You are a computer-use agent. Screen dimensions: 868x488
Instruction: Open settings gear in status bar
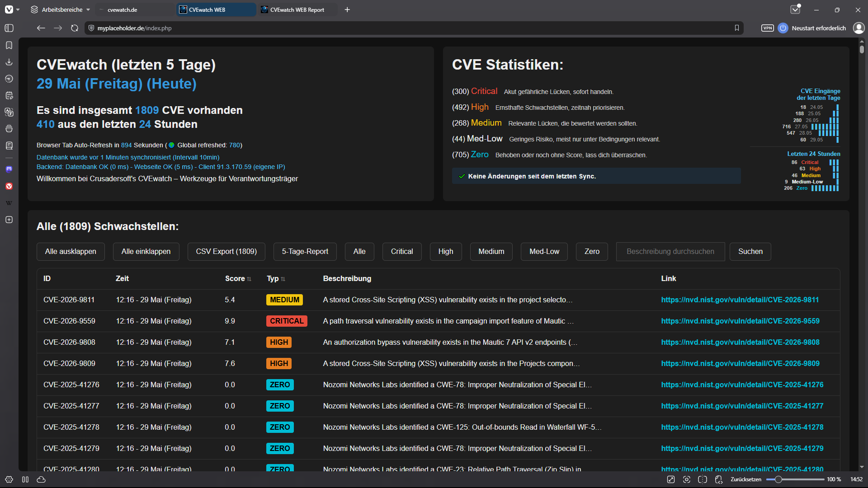click(9, 479)
